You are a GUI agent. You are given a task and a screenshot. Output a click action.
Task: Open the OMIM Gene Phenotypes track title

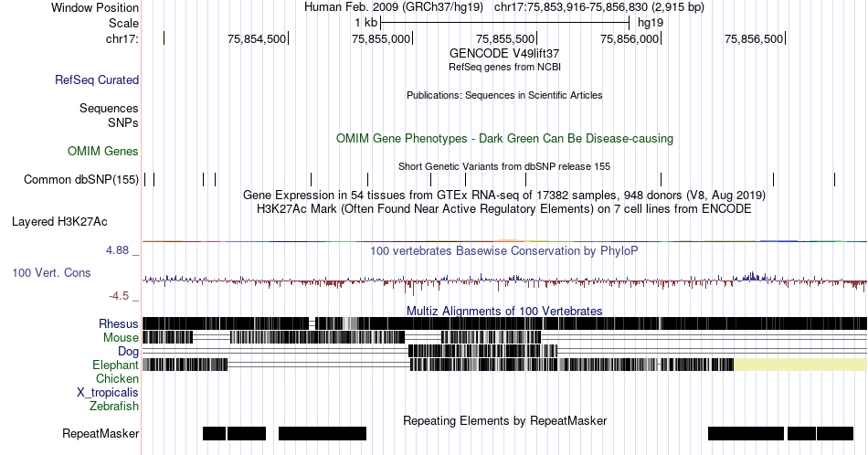click(504, 138)
